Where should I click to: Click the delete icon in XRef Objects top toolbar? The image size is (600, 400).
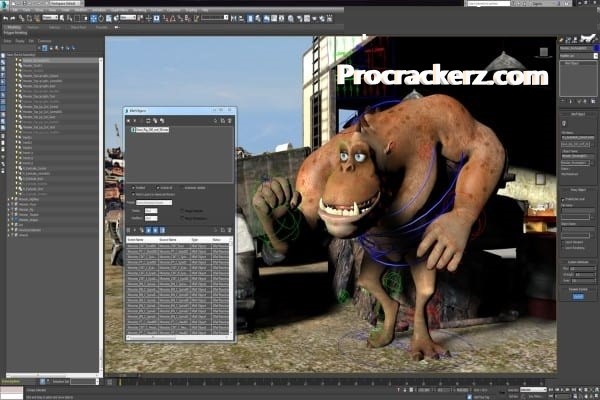click(230, 121)
